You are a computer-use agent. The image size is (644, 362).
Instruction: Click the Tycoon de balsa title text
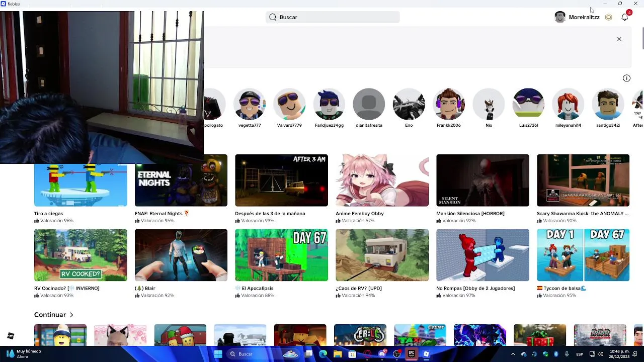coord(561,288)
